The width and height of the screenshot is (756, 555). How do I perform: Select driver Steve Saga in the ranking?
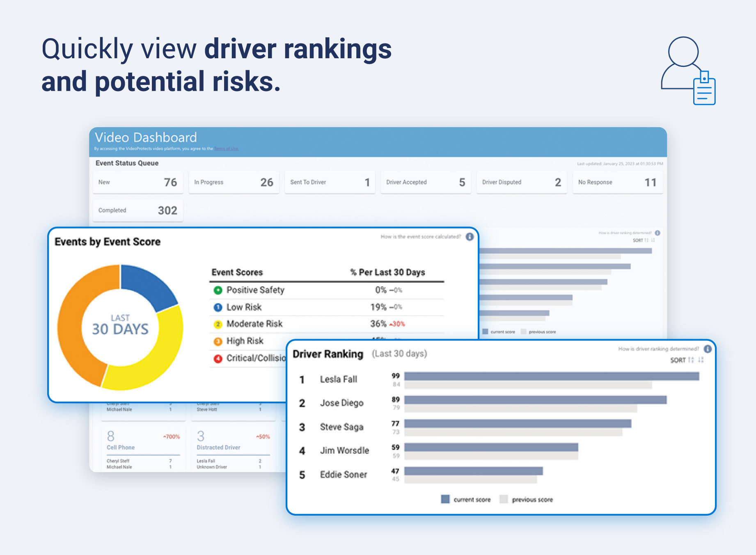[x=342, y=427]
